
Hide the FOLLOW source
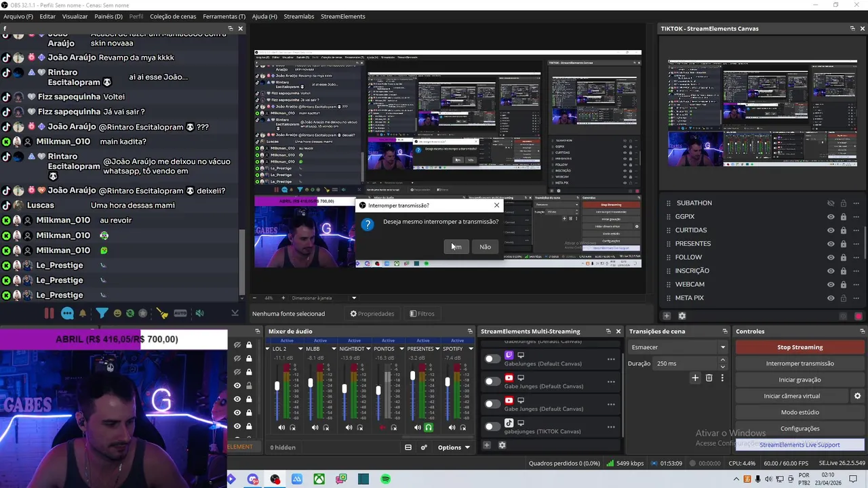tap(831, 258)
